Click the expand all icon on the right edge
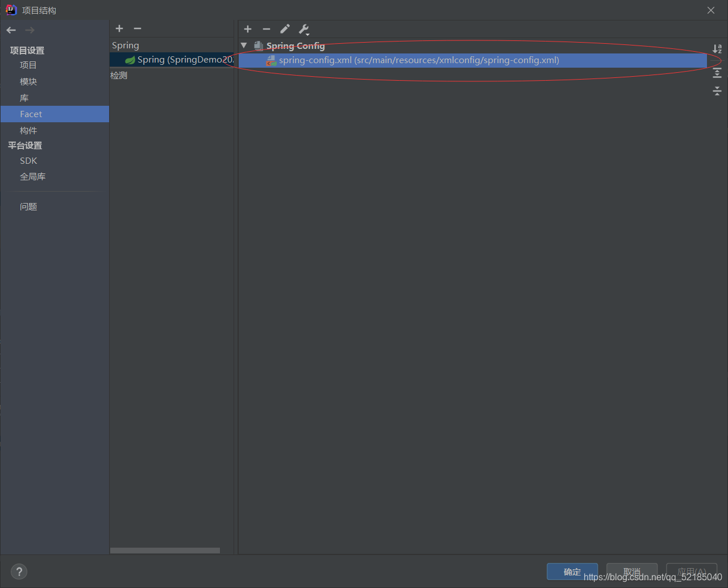The image size is (728, 588). 717,73
